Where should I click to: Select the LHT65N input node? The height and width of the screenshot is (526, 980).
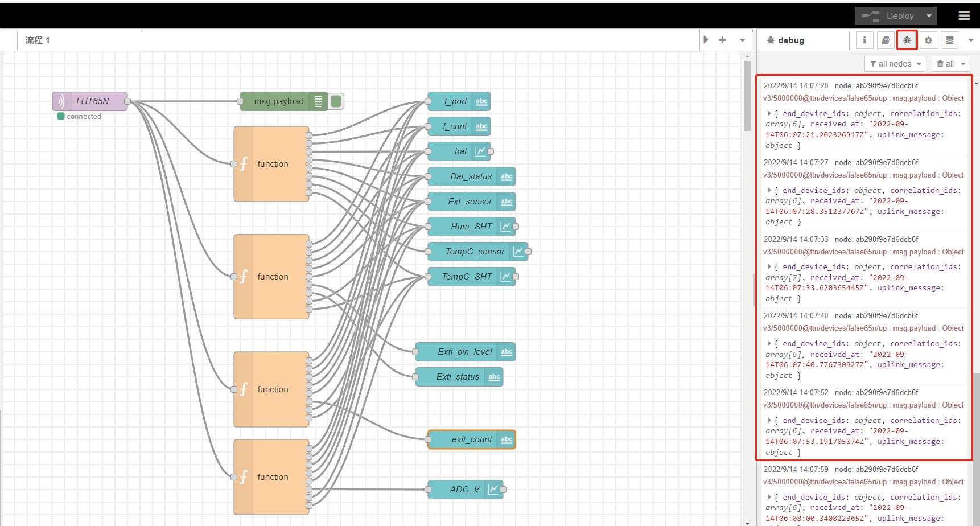click(x=90, y=101)
